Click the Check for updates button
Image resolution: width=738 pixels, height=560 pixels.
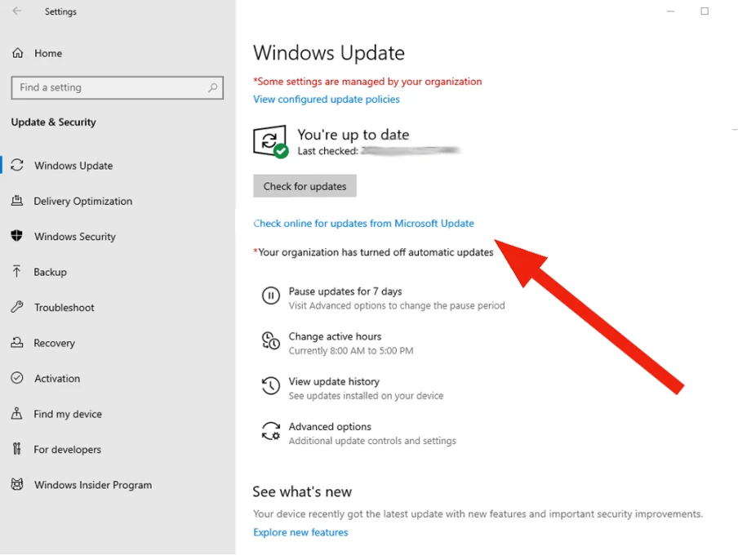(x=305, y=186)
